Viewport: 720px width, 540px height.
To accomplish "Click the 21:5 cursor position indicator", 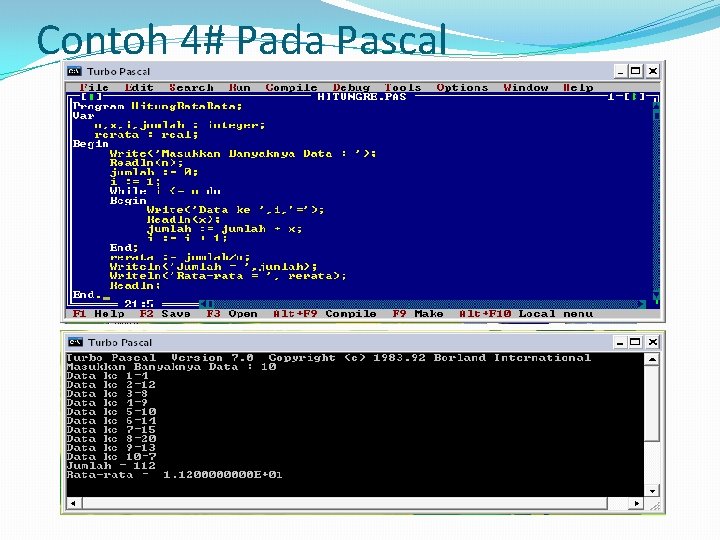I will tap(139, 304).
